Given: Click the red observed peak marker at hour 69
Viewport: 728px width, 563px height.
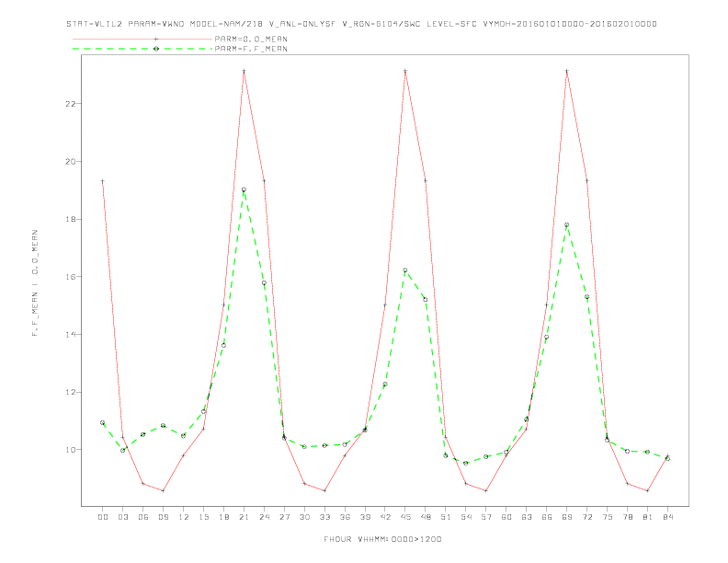Looking at the screenshot, I should click(x=567, y=71).
